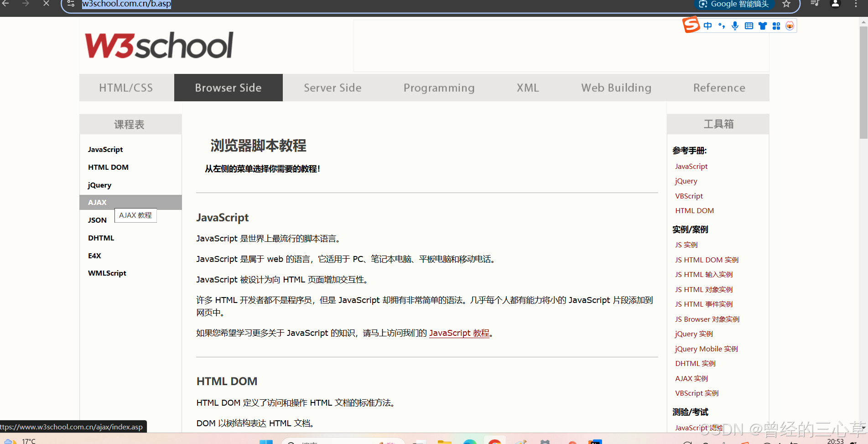Screen dimensions: 868x444
Task: Toggle Chinese/English input mode button
Action: tap(707, 26)
